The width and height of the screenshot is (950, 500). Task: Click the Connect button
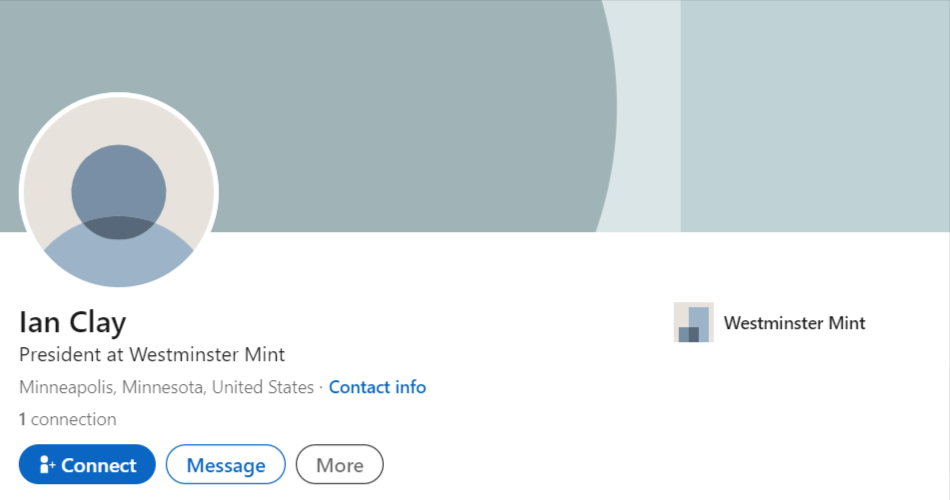pyautogui.click(x=87, y=464)
